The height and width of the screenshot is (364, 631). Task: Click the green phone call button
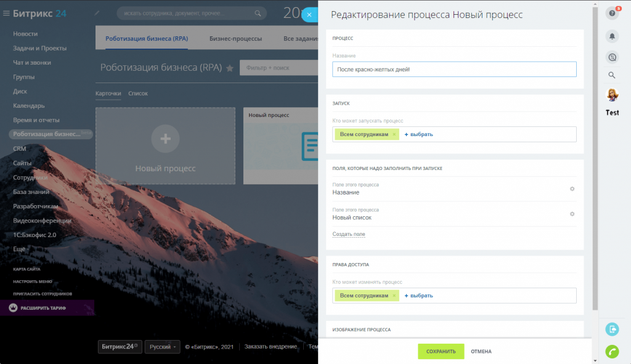point(612,351)
